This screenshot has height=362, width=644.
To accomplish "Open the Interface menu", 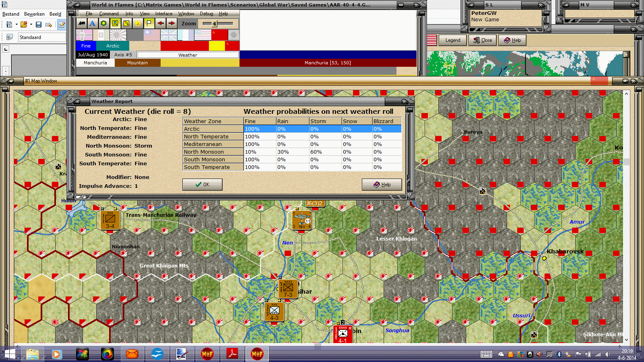I will (x=164, y=14).
